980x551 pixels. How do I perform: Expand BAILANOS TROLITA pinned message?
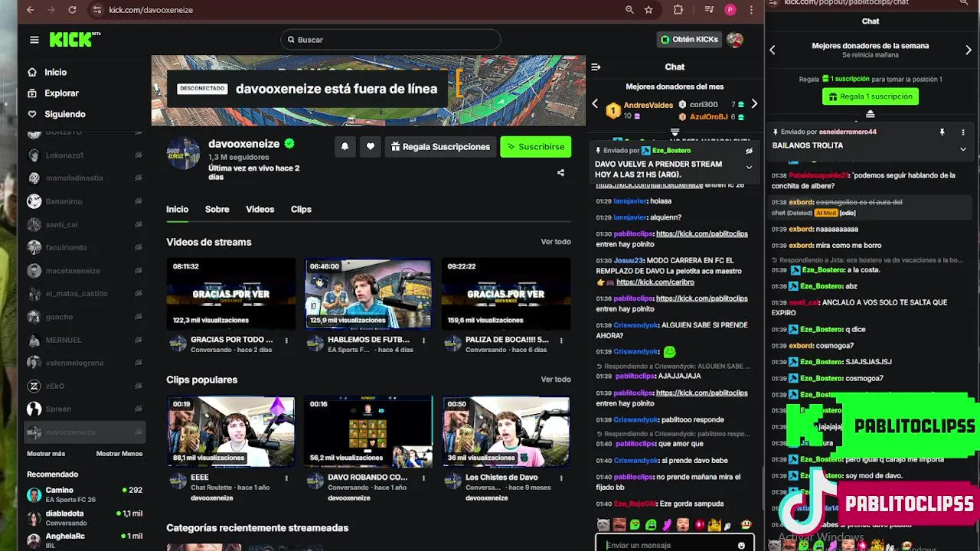pyautogui.click(x=963, y=149)
